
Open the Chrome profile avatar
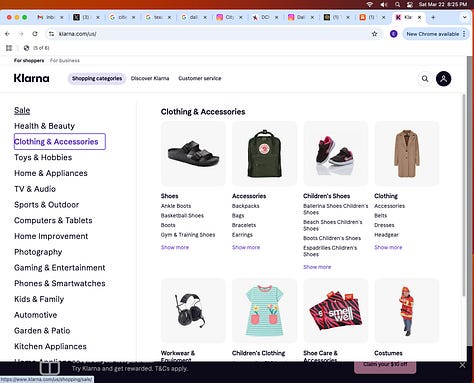[394, 34]
